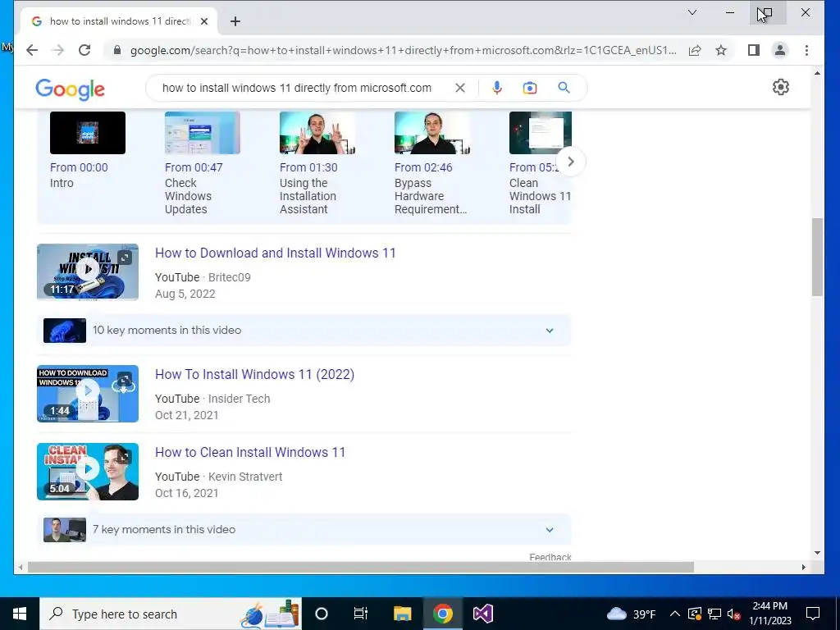This screenshot has height=630, width=840.
Task: Jump to From 02:46 timestamp
Action: pyautogui.click(x=423, y=167)
